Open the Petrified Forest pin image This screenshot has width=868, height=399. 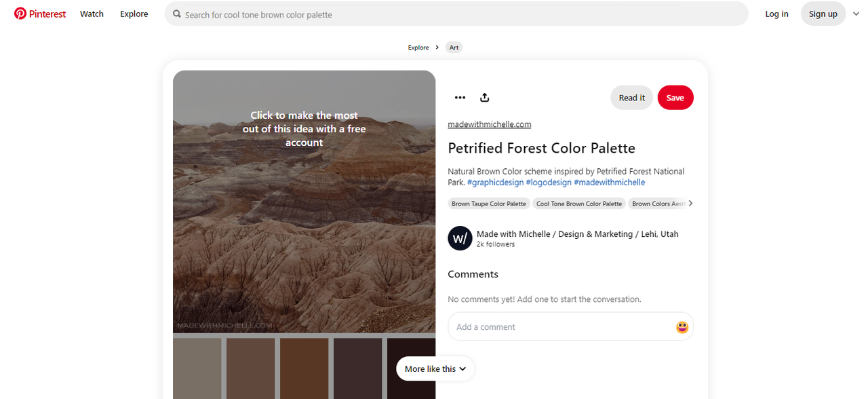(x=304, y=202)
